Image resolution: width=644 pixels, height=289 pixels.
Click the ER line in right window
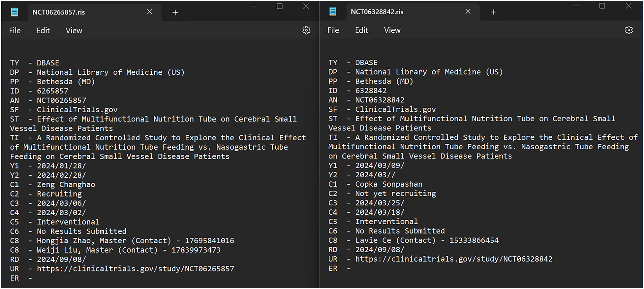[339, 269]
